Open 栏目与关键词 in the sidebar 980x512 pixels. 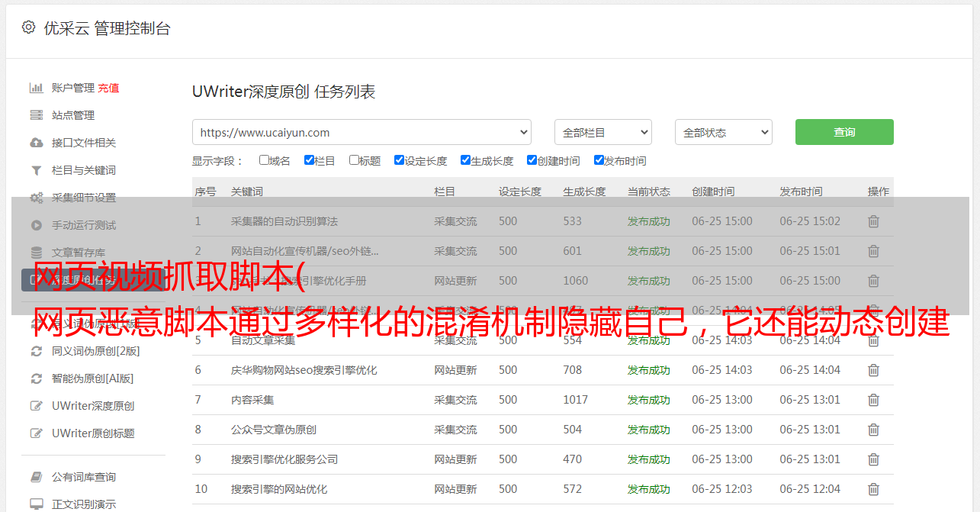(x=84, y=170)
